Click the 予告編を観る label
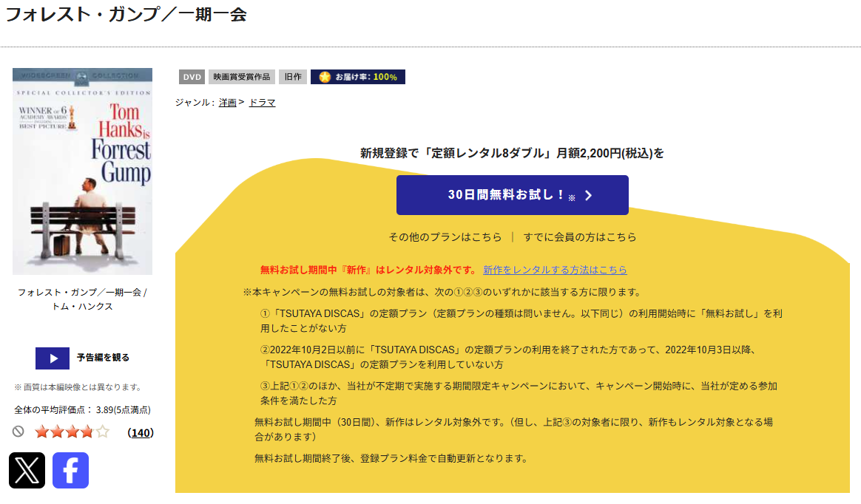This screenshot has width=861, height=504. pyautogui.click(x=103, y=358)
